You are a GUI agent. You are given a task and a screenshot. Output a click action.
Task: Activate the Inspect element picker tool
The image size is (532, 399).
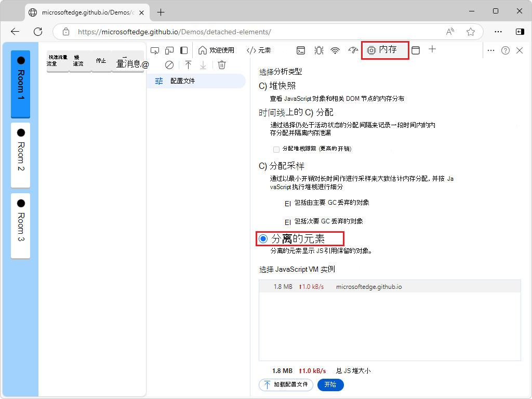pos(155,50)
